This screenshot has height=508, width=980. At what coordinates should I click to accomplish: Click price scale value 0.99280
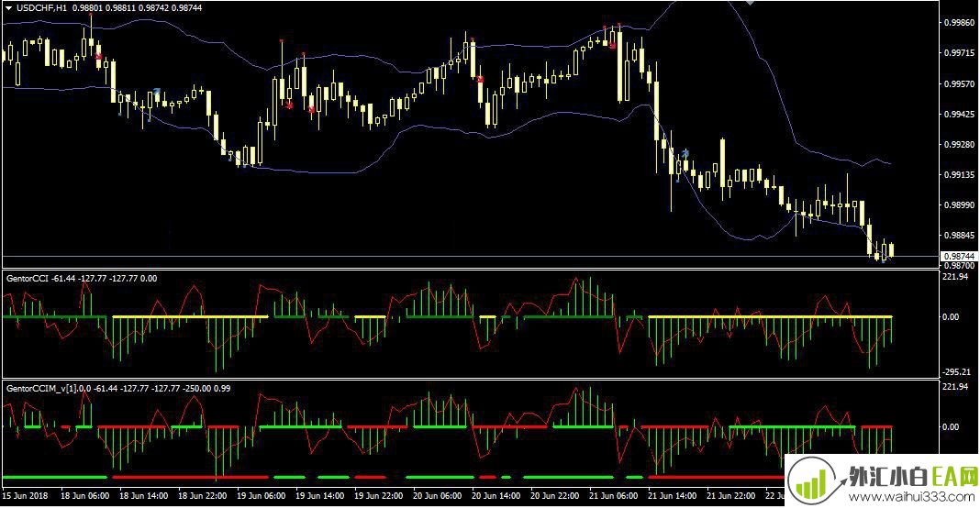[x=960, y=144]
